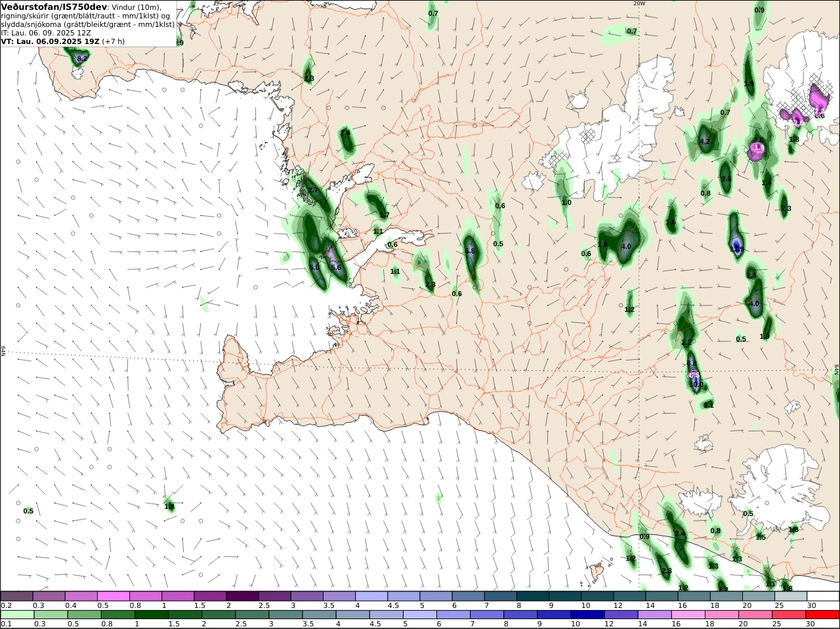Select lavender rain legend swatch labeled 5
Image resolution: width=840 pixels, height=629 pixels.
419,615
